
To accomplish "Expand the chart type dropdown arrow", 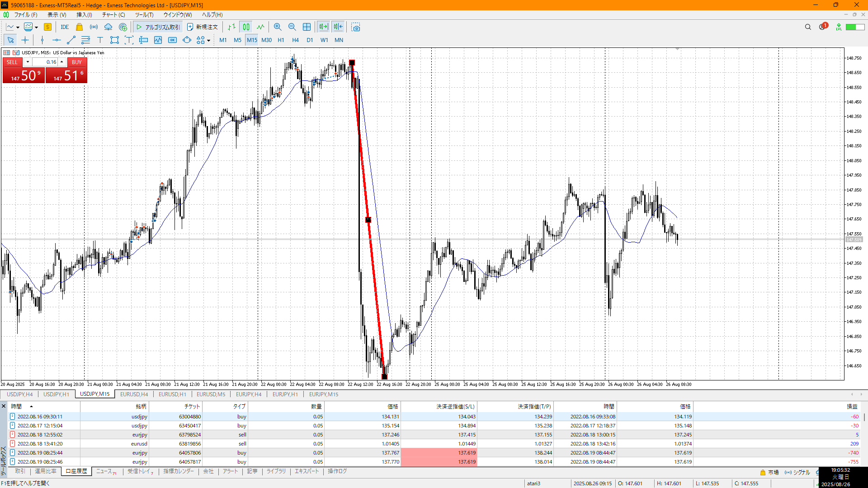I will 18,28.
